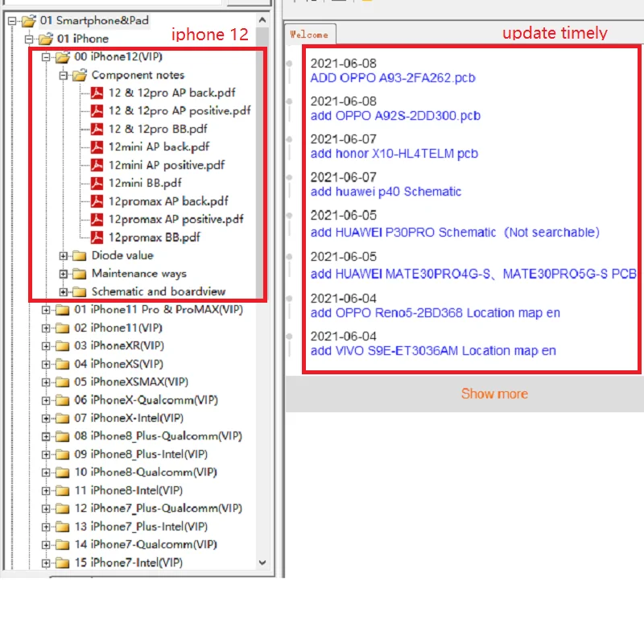Expand the 04 iPhoneXS(VIP) folder
The image size is (644, 644).
coord(46,365)
